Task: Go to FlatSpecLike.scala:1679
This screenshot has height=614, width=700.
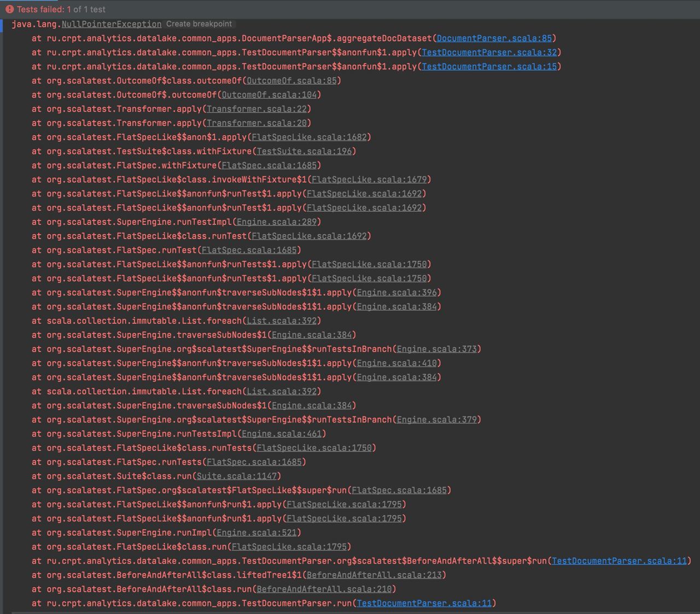Action: 369,179
